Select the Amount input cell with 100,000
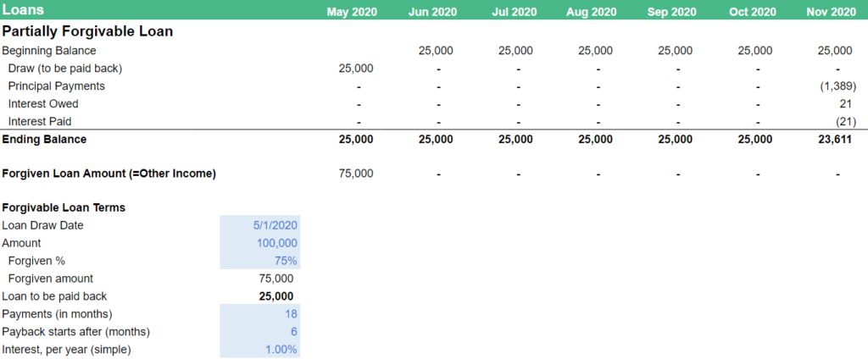This screenshot has height=359, width=868. point(278,243)
